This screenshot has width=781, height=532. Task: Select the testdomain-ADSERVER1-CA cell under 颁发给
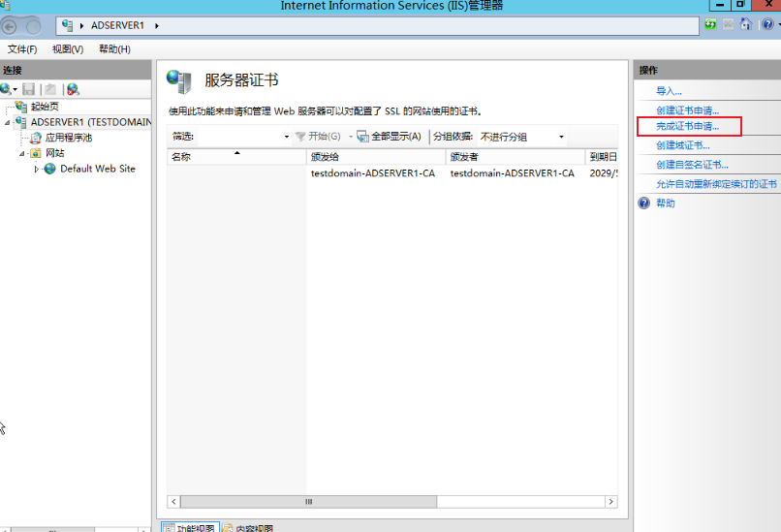373,173
